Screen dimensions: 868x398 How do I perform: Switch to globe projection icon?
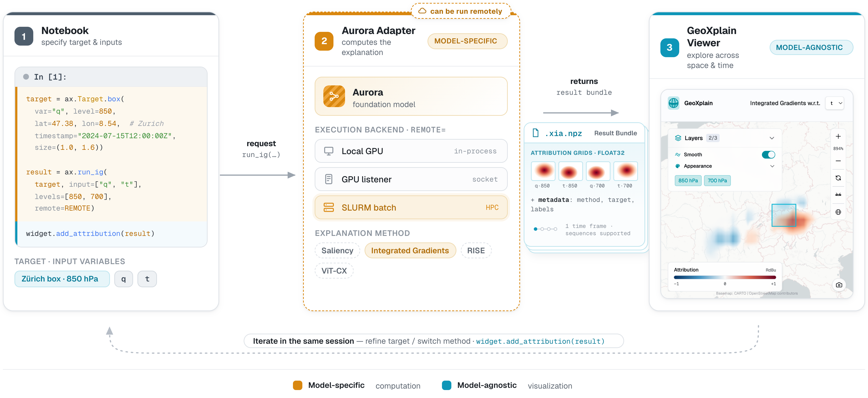tap(838, 212)
